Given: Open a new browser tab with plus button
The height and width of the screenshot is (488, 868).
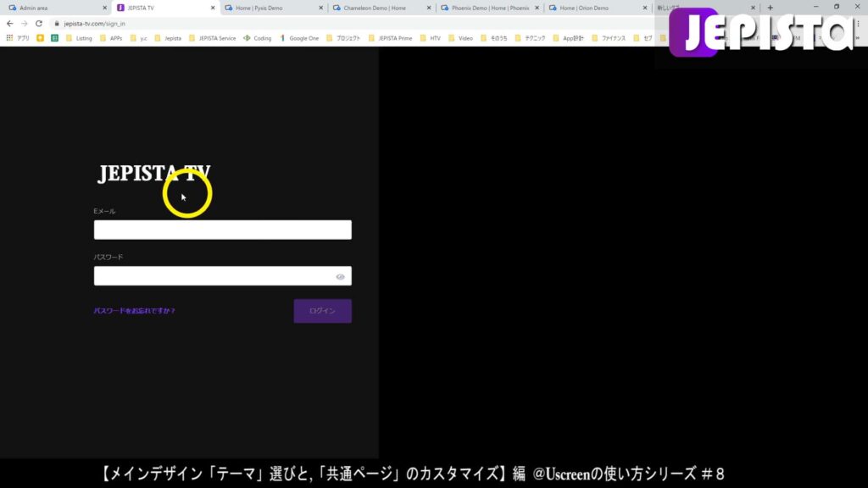Looking at the screenshot, I should [770, 8].
